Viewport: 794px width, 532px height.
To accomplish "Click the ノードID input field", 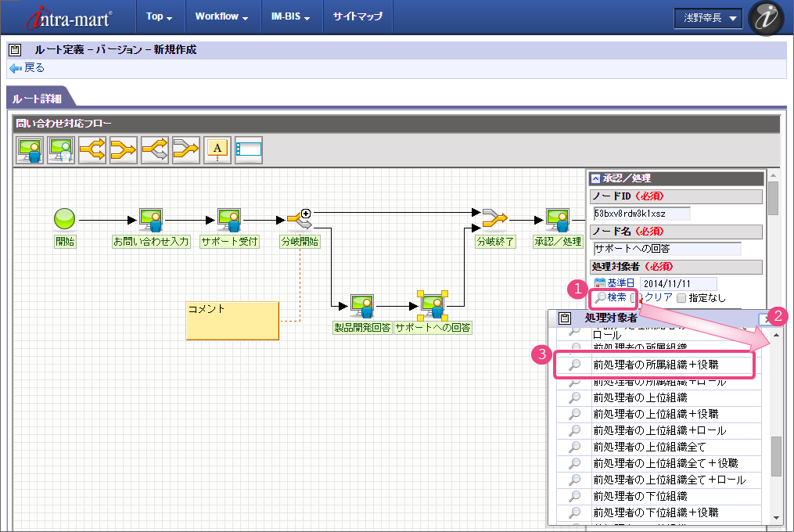I will pyautogui.click(x=642, y=214).
